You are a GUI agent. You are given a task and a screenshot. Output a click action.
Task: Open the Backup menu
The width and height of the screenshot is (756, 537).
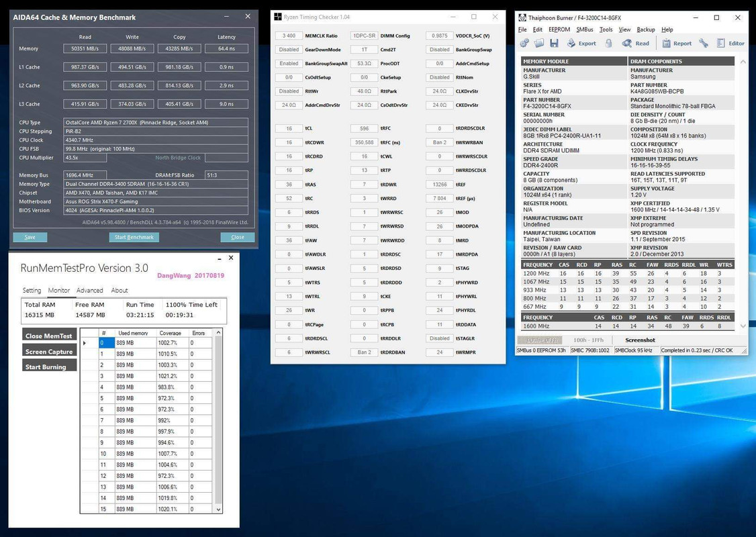[x=646, y=30]
